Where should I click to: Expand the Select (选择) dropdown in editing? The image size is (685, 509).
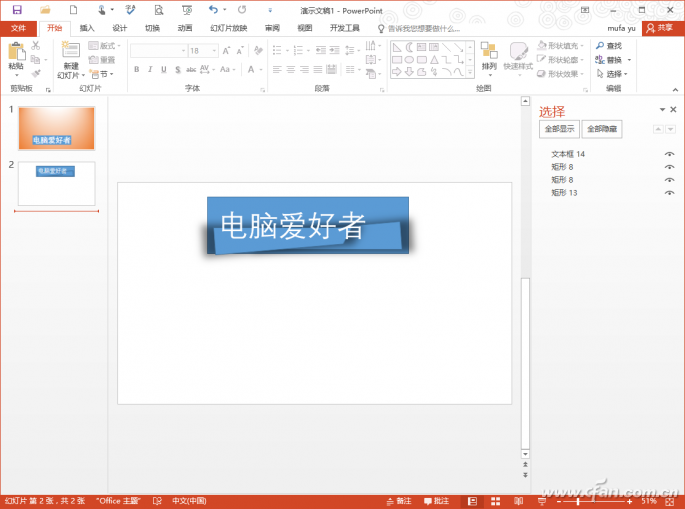tap(612, 74)
